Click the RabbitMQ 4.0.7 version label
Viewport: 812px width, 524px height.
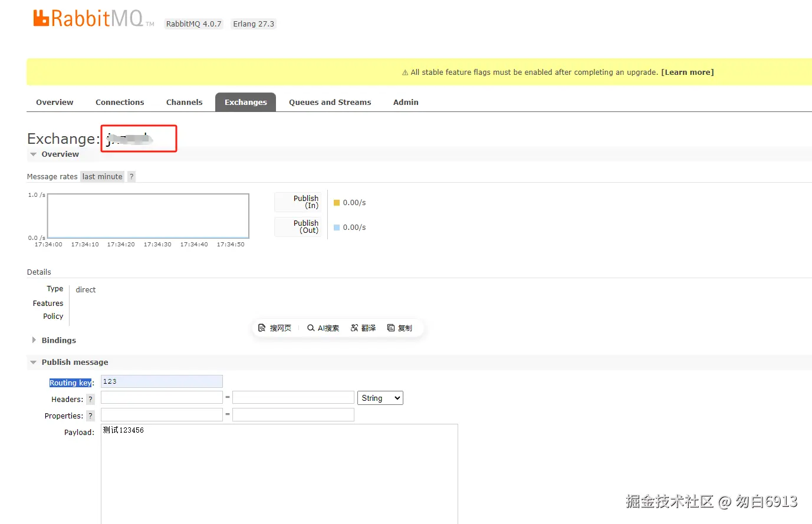[193, 24]
